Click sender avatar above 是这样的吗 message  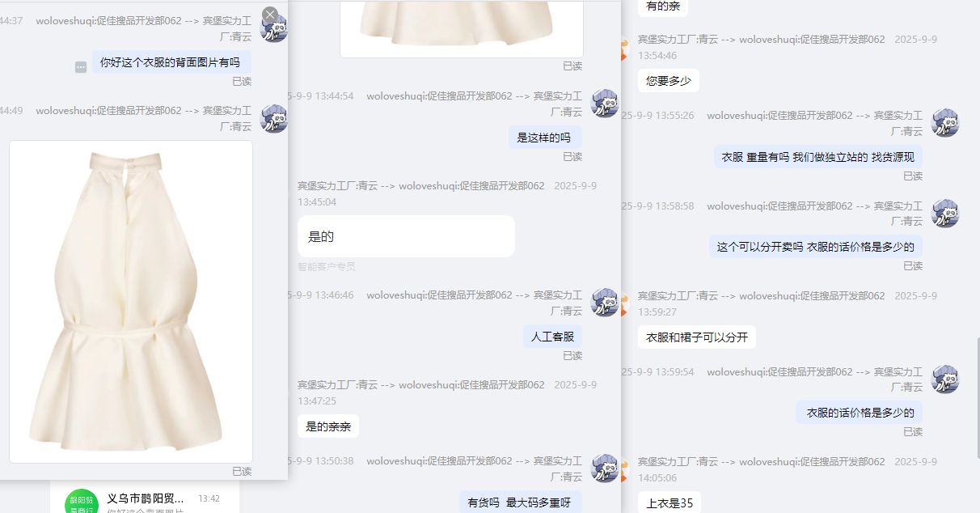[x=605, y=104]
